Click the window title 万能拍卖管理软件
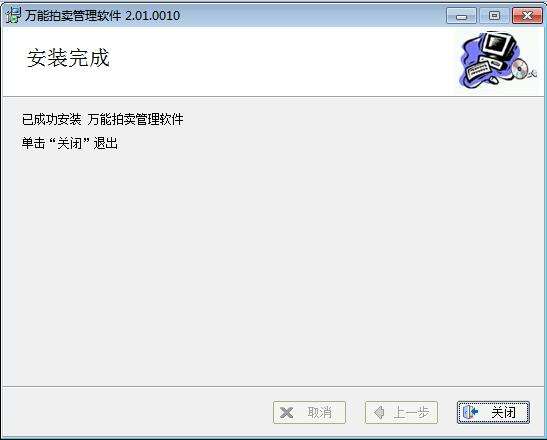This screenshot has height=440, width=547. 73,16
